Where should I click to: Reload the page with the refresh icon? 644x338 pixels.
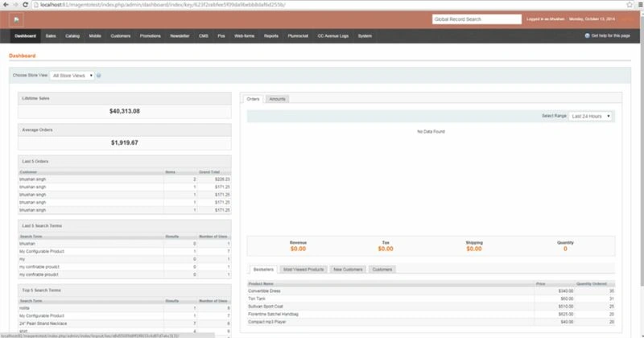point(25,5)
